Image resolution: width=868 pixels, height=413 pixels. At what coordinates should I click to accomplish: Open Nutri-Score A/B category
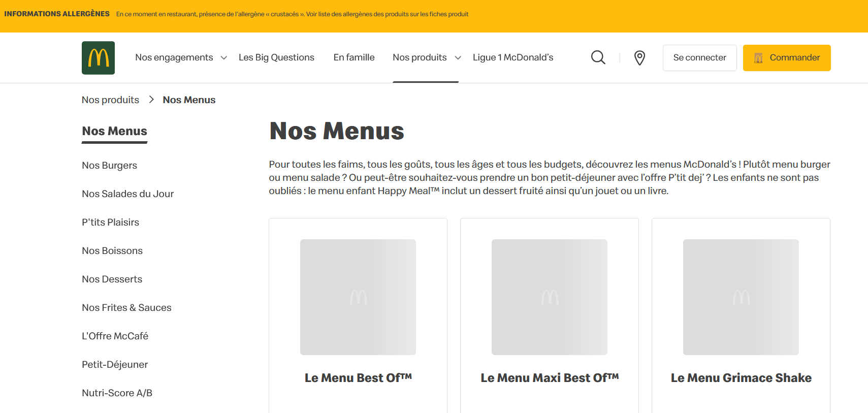[117, 393]
